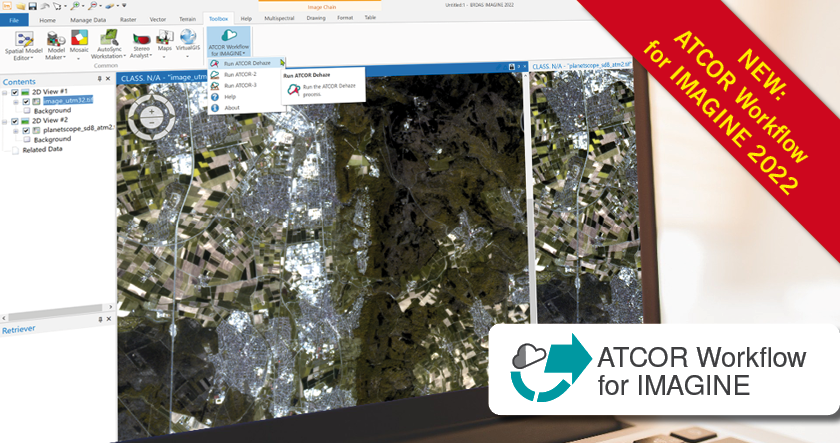The height and width of the screenshot is (443, 840).
Task: Open the Table tab
Action: point(370,18)
